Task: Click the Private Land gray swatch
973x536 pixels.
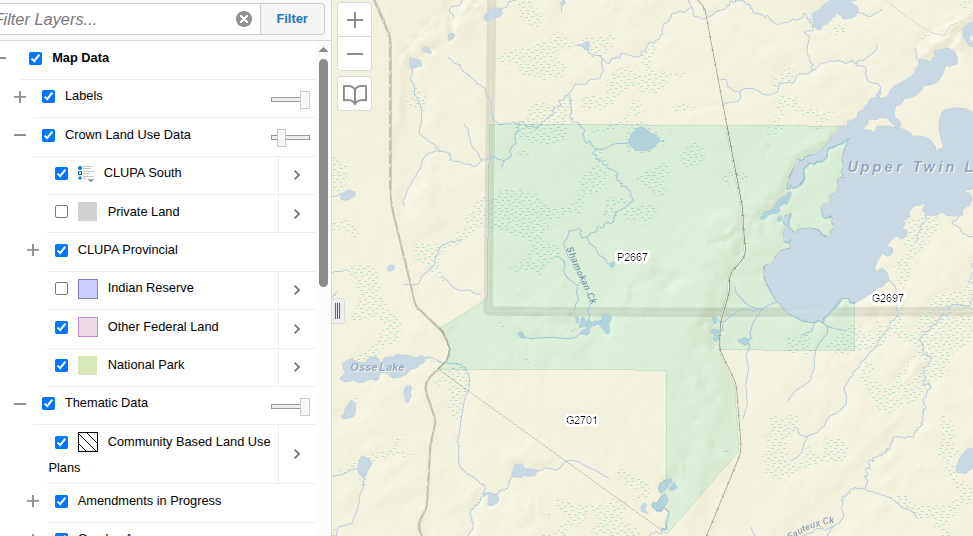Action: click(x=87, y=212)
